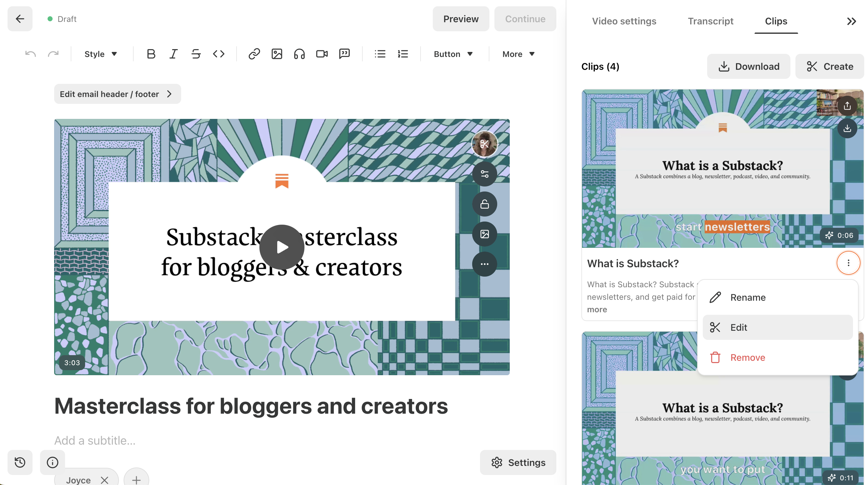Redo the last edit
The height and width of the screenshot is (485, 868).
(x=53, y=54)
